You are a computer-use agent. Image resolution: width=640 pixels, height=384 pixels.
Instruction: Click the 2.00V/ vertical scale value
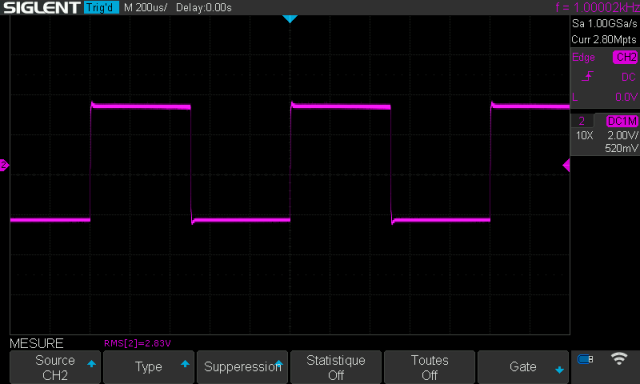pos(622,135)
